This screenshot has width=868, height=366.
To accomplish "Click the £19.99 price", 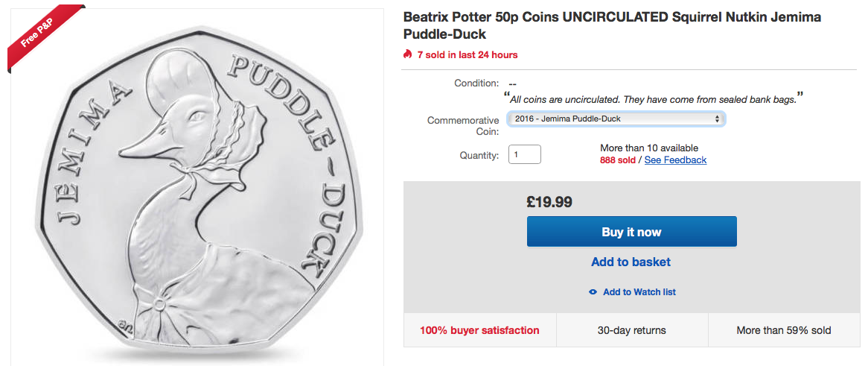I will click(x=549, y=201).
